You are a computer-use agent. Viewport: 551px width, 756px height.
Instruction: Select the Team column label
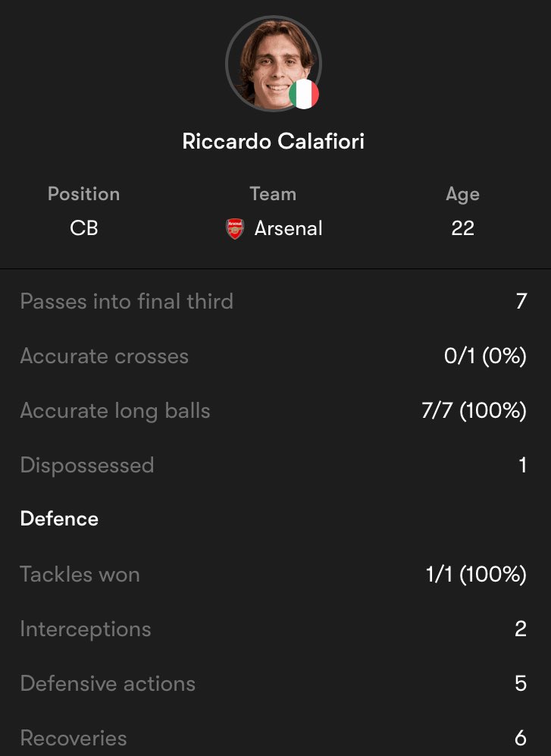(273, 194)
